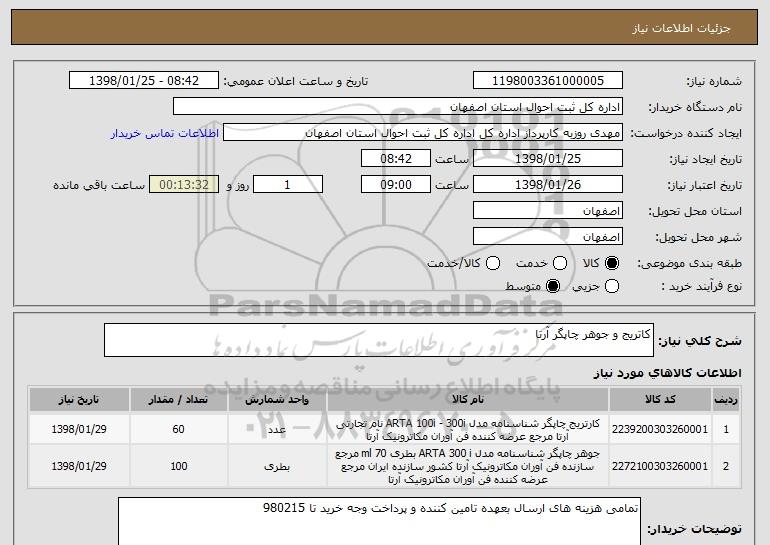Click the unit cell عدد

[277, 430]
